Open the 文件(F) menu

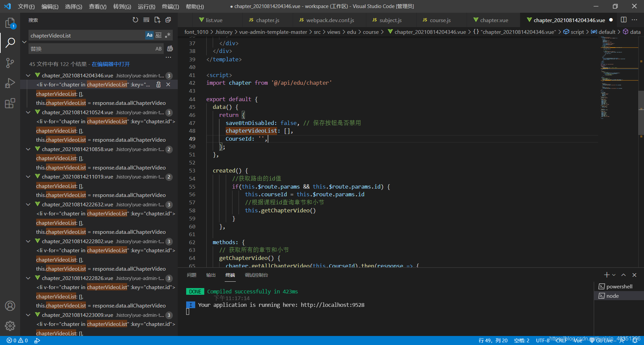click(26, 6)
